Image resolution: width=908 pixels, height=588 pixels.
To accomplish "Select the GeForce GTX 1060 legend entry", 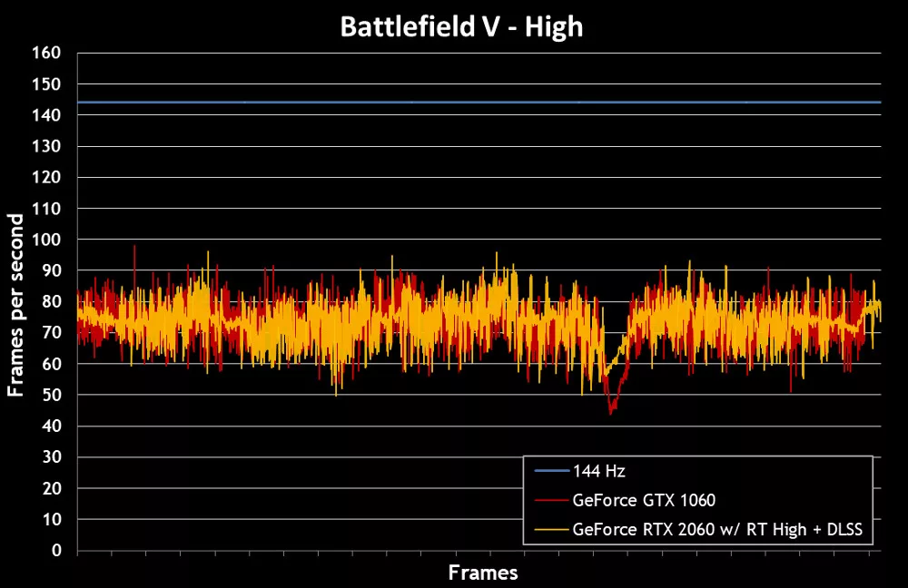I will click(x=625, y=500).
